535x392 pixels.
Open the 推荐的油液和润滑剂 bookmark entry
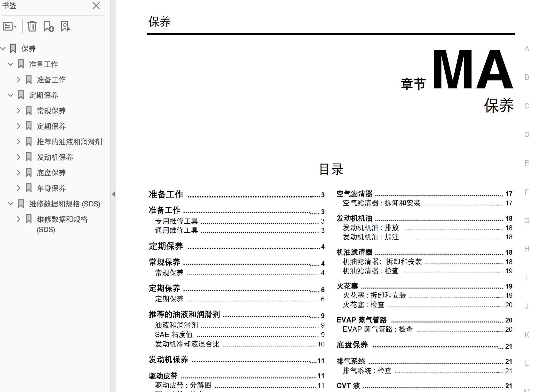tap(70, 142)
